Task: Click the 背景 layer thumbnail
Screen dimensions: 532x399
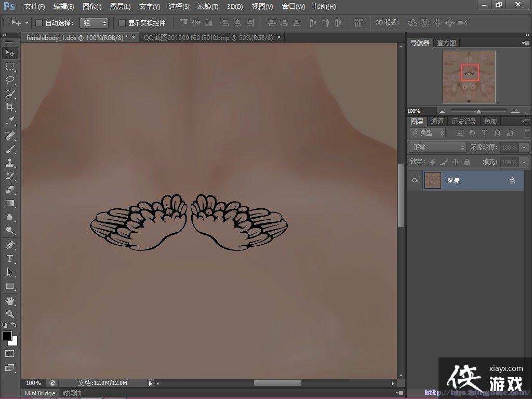Action: [432, 180]
